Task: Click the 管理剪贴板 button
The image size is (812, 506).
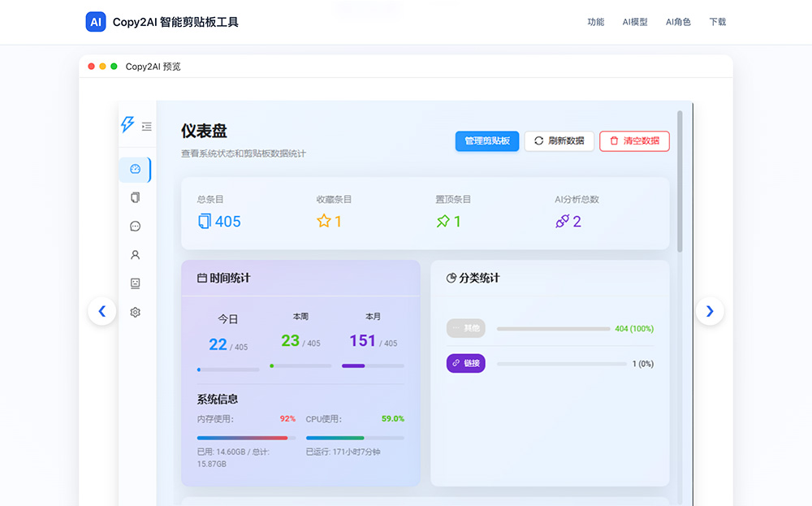Action: coord(487,141)
